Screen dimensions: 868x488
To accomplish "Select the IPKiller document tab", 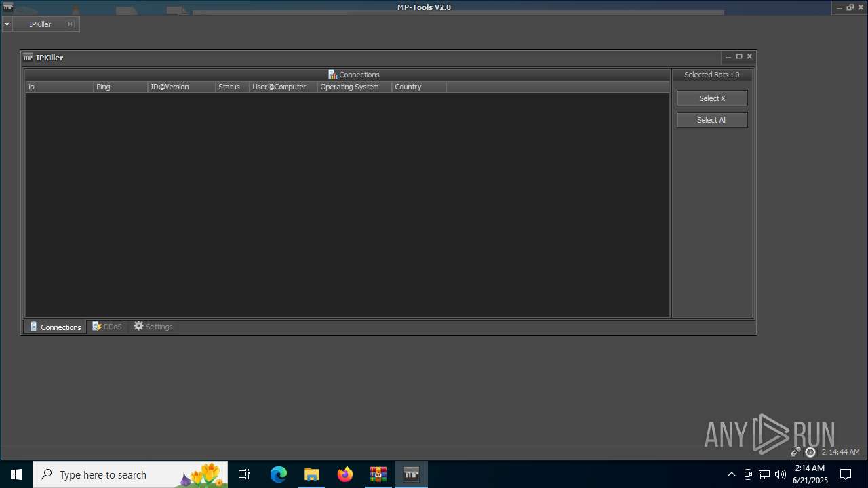I will [x=40, y=24].
